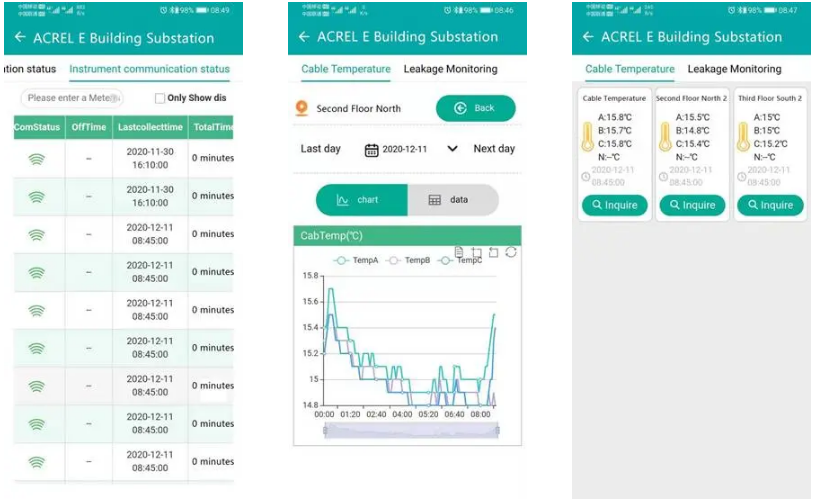Image resolution: width=816 pixels, height=503 pixels.
Task: Click the chart time range zoom slider
Action: click(411, 430)
